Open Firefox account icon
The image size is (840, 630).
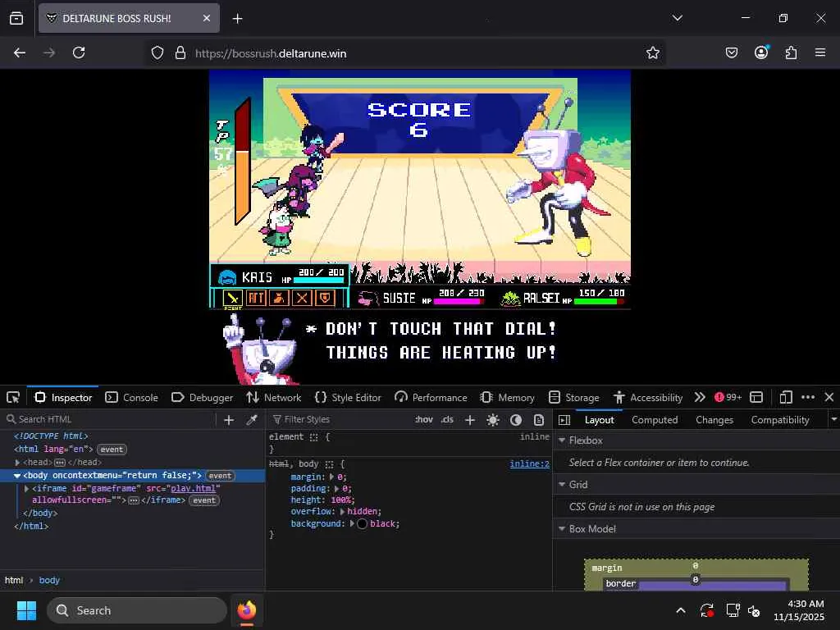point(761,52)
